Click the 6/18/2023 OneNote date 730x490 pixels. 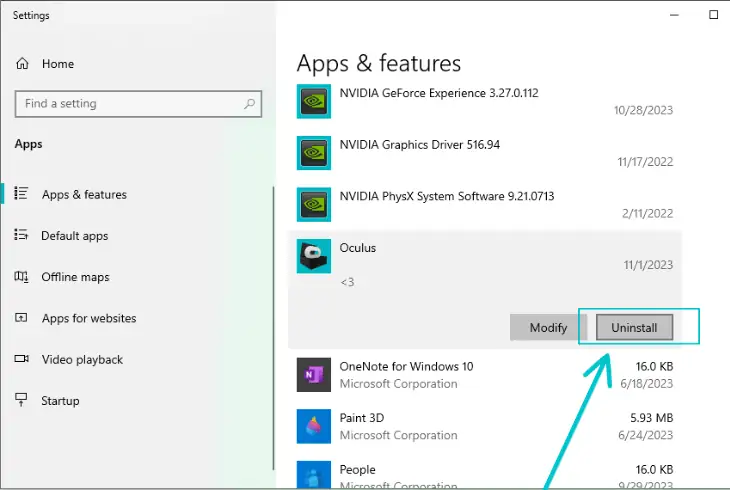coord(646,384)
